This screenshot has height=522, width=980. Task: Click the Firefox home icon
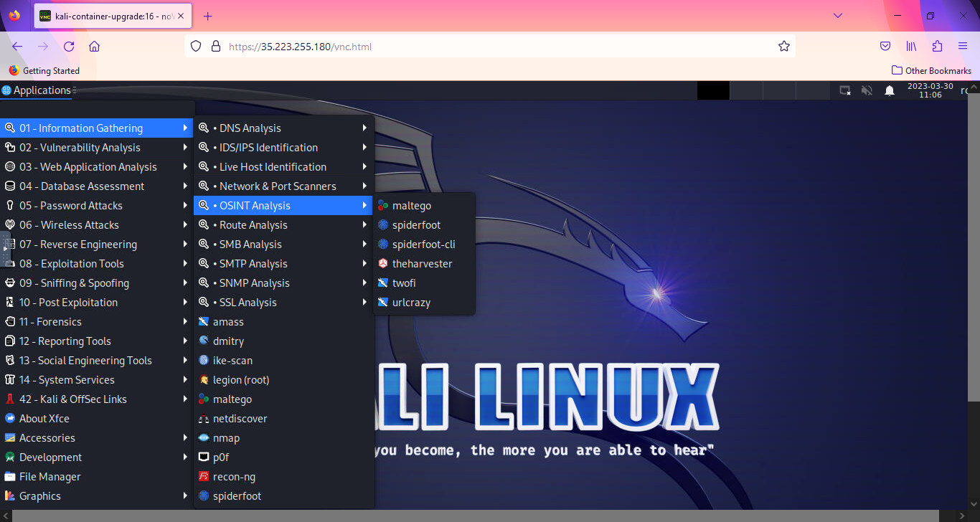[94, 46]
